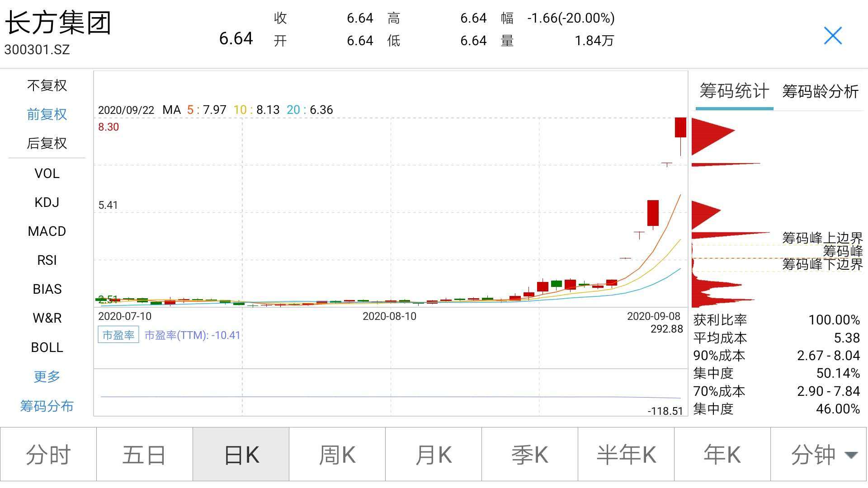Switch to 周K weekly chart
Screen dimensions: 868x488
[337, 455]
